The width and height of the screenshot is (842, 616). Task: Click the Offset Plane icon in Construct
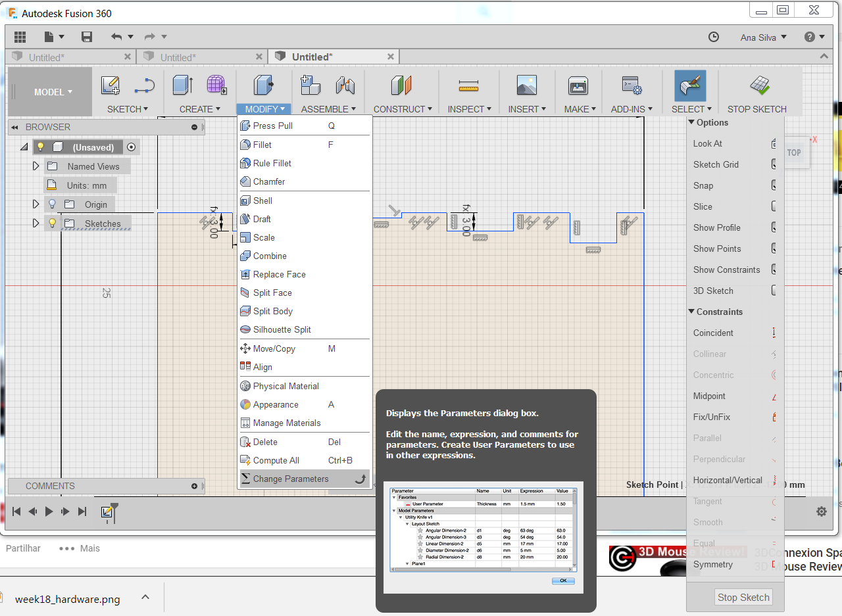401,85
